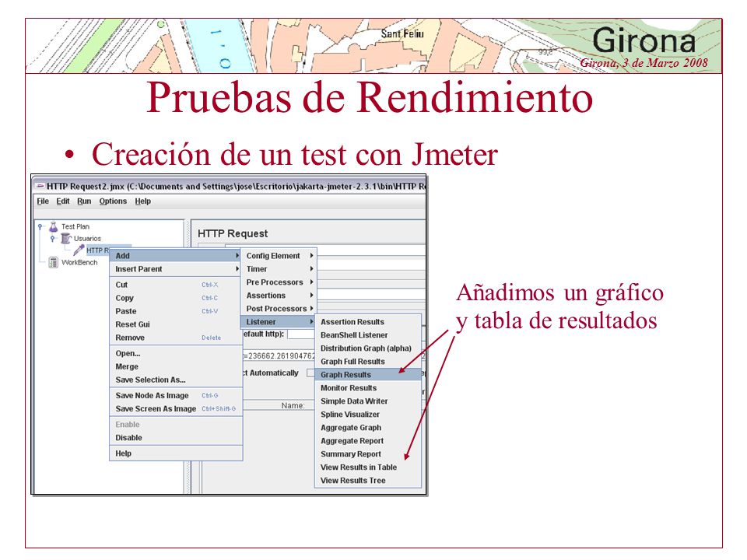747x560 pixels.
Task: Add Aggregate Report listener
Action: coord(368,441)
